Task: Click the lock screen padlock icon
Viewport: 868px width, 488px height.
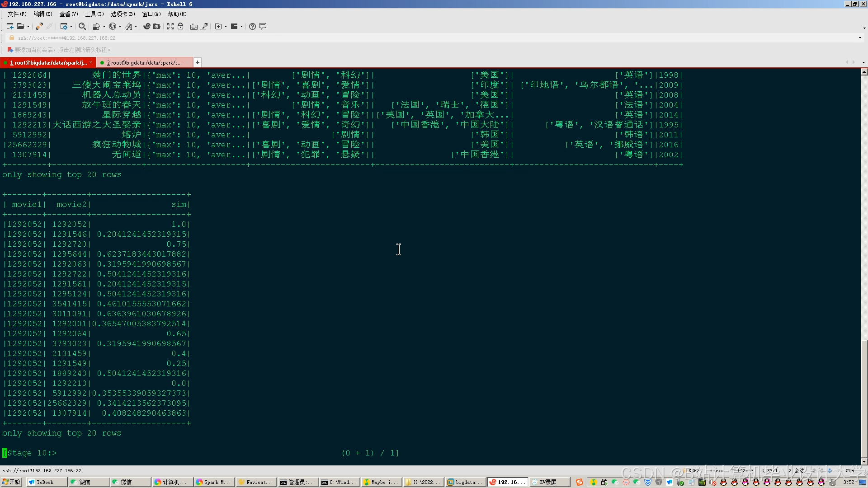Action: (x=180, y=26)
